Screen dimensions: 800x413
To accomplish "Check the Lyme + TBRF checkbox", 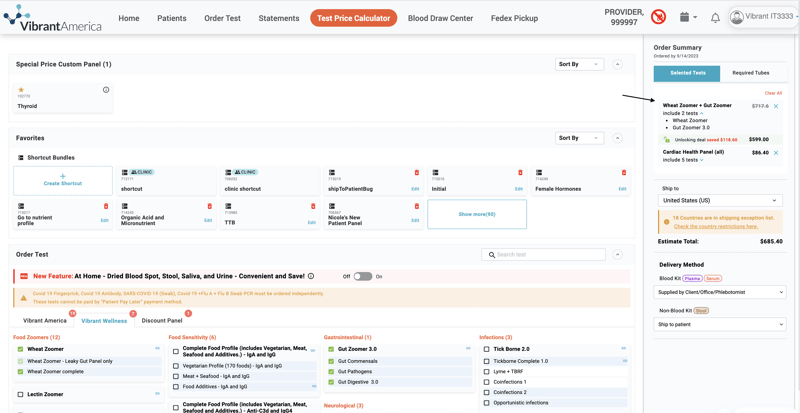I will pos(487,372).
